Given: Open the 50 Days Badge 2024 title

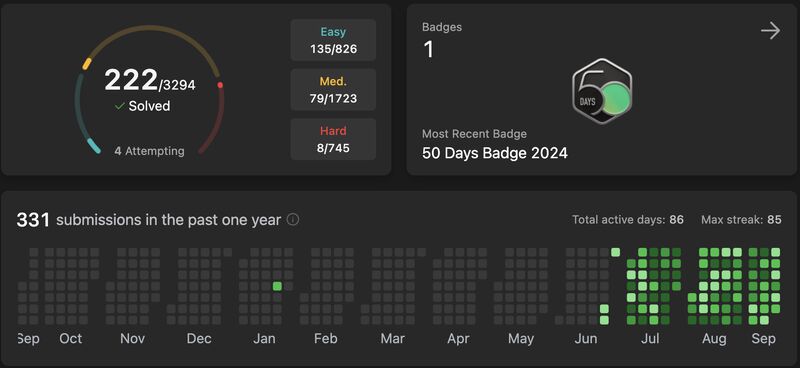Looking at the screenshot, I should tap(495, 153).
